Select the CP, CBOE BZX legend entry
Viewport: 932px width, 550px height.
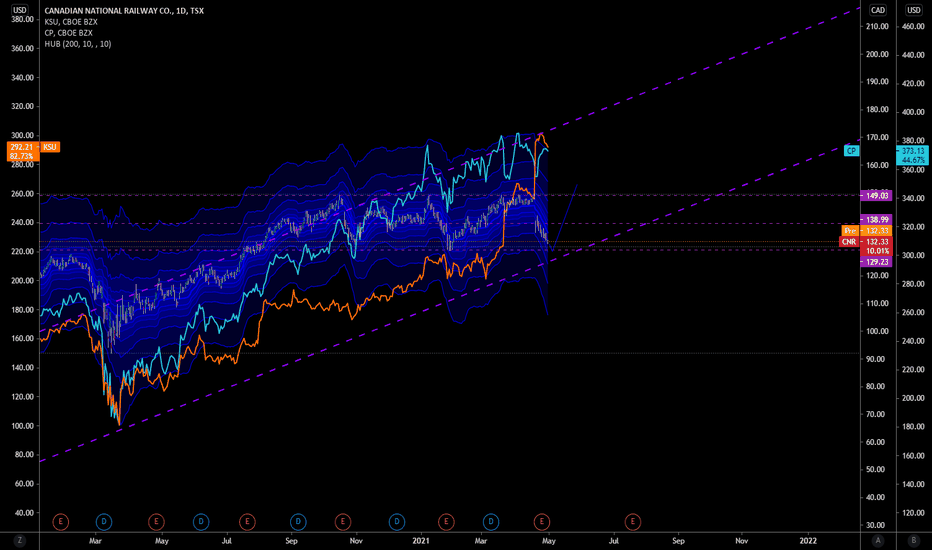68,33
